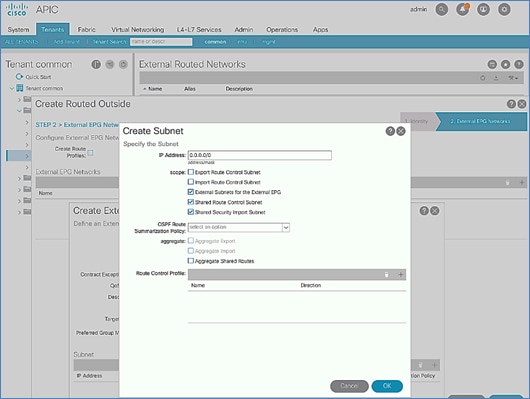Close the Create Subnet dialog with X icon

point(401,131)
